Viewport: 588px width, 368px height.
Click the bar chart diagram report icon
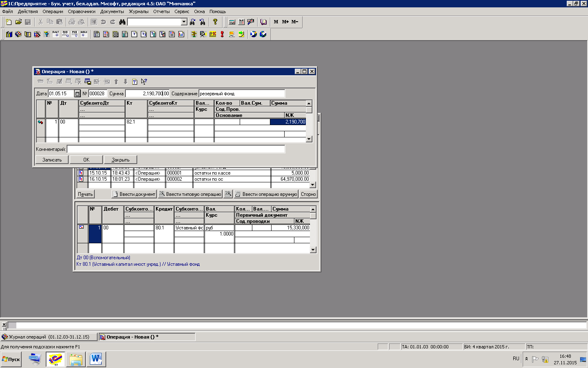pos(181,34)
